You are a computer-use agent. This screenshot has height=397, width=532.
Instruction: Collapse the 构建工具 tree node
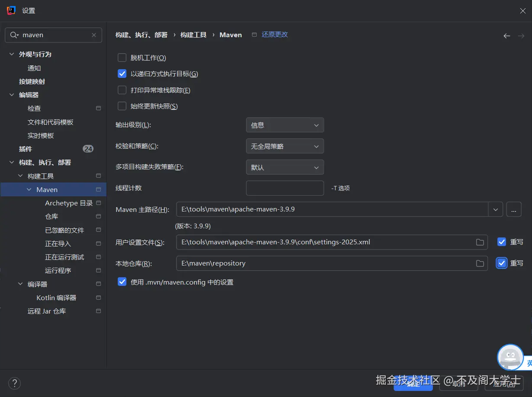coord(20,176)
